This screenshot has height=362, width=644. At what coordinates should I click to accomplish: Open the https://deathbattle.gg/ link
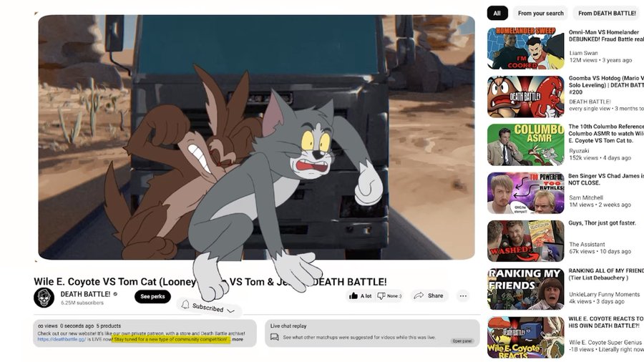click(x=62, y=339)
